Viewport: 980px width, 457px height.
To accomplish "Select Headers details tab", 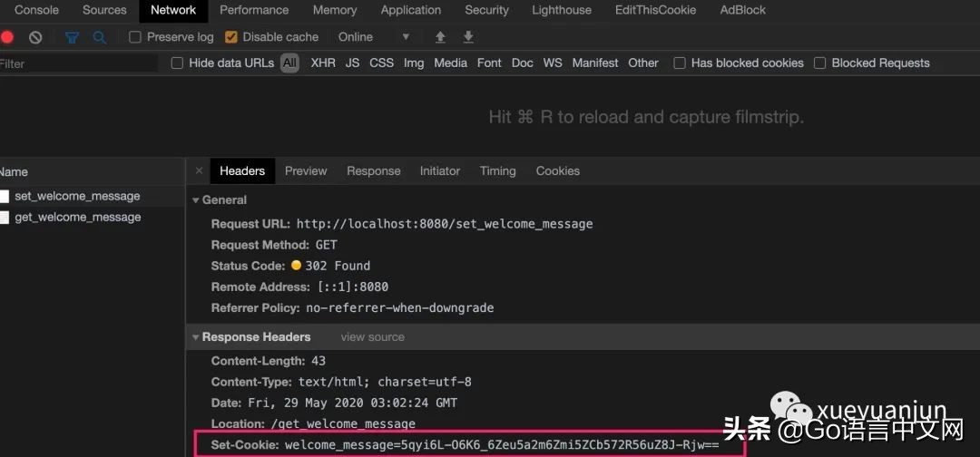I will (242, 171).
